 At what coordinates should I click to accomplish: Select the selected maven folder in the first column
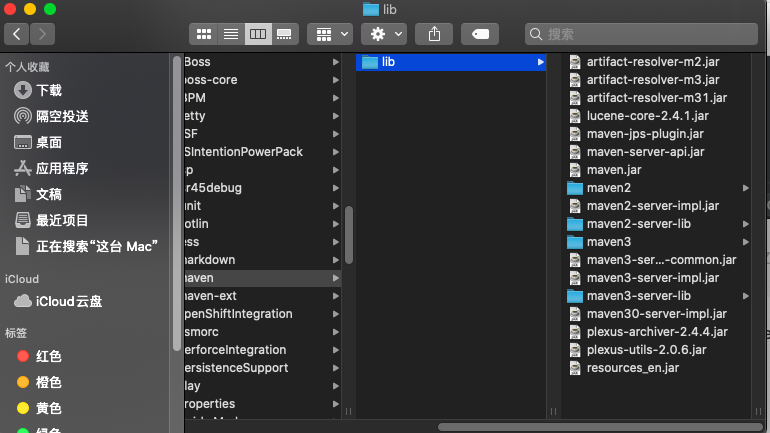click(263, 278)
